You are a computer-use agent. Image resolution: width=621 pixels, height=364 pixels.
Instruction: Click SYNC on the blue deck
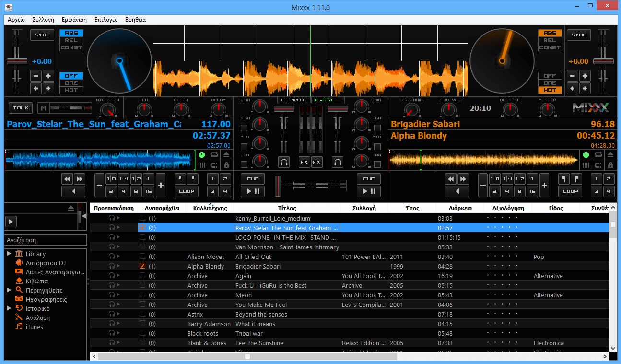coord(42,35)
